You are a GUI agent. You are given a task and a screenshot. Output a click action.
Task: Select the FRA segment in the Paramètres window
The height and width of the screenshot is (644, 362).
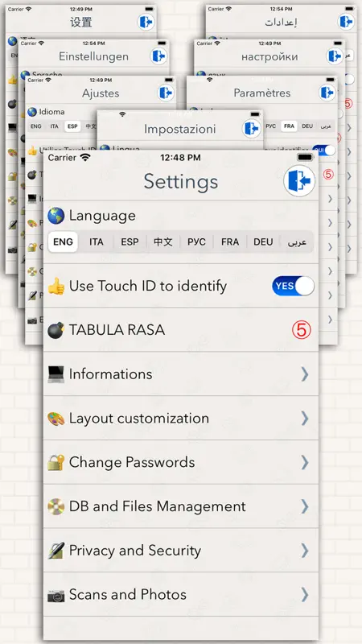coord(289,126)
